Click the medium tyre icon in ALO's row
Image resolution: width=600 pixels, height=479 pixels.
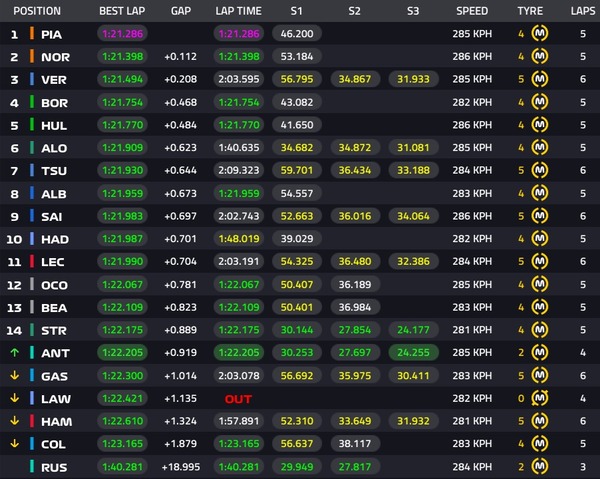click(540, 147)
